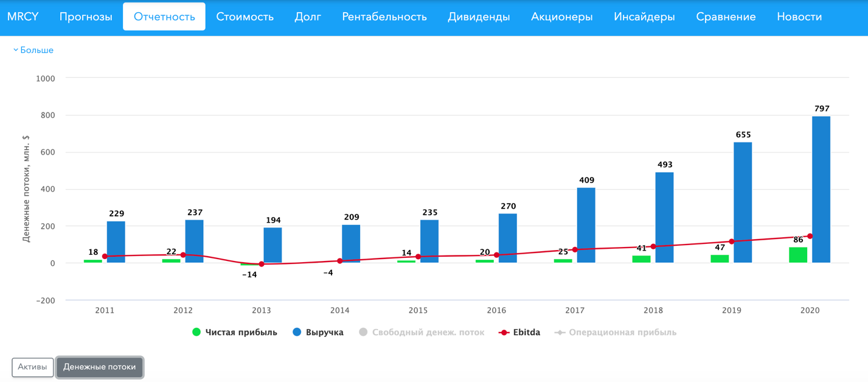
Task: Click the 2019 Ebitda data point
Action: click(732, 241)
